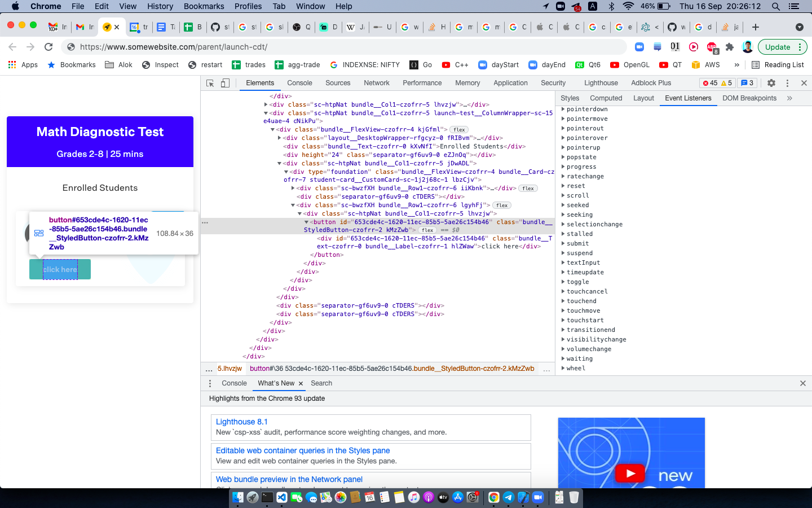Show more sidebar tabs chevron
This screenshot has height=508, width=812.
[x=789, y=98]
